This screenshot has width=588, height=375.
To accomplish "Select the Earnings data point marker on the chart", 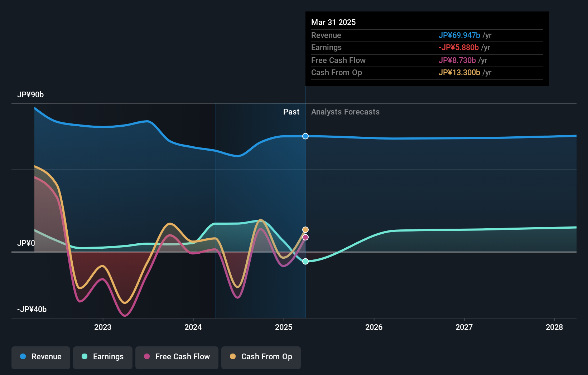I will click(x=305, y=262).
